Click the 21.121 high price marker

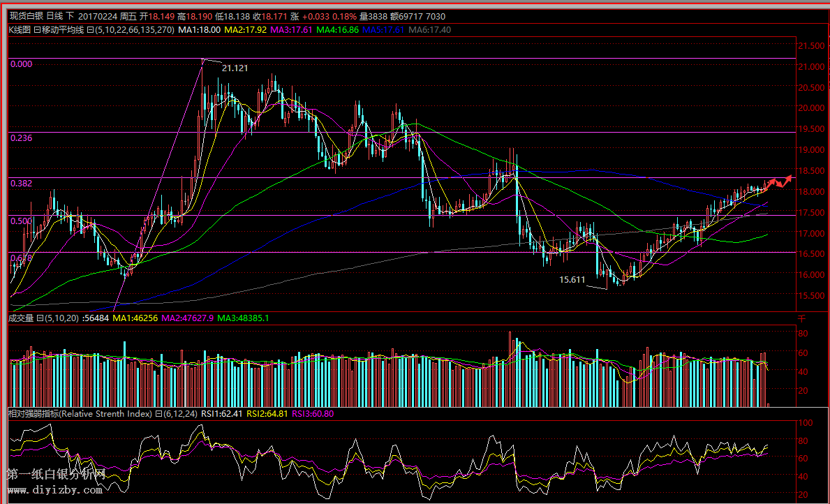235,68
